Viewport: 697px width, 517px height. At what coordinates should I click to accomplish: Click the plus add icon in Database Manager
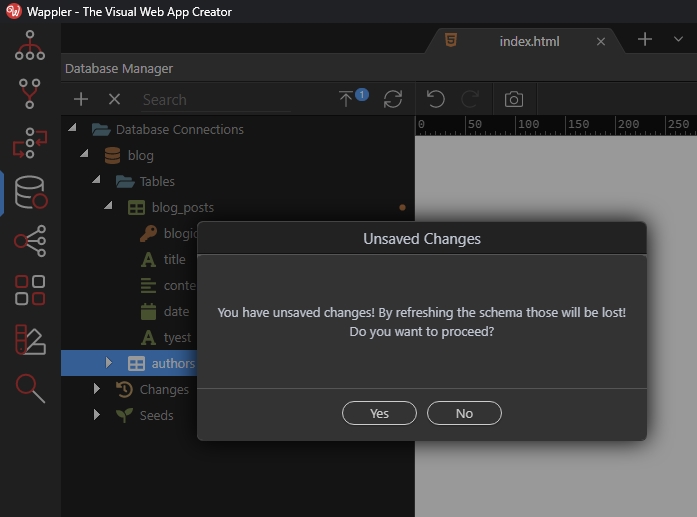(x=81, y=99)
